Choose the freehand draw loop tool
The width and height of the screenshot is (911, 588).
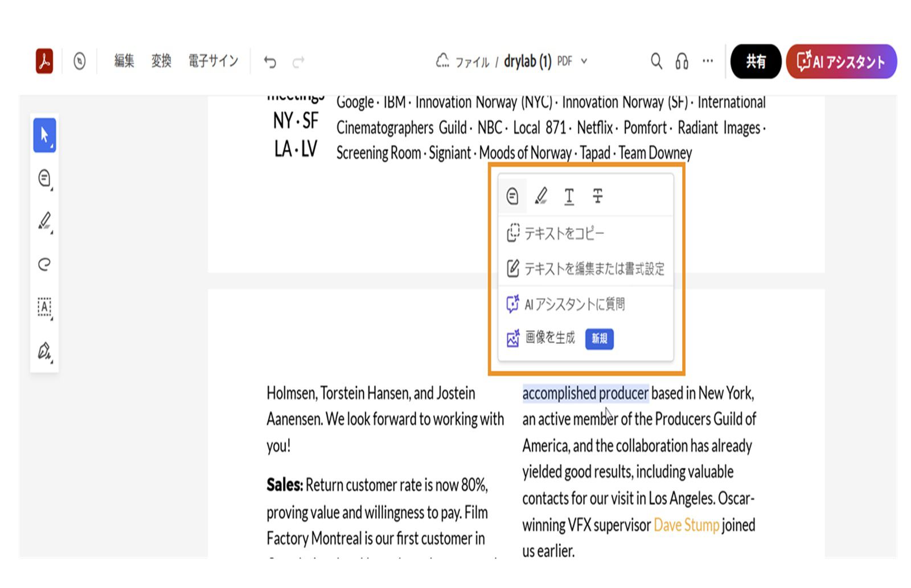44,264
